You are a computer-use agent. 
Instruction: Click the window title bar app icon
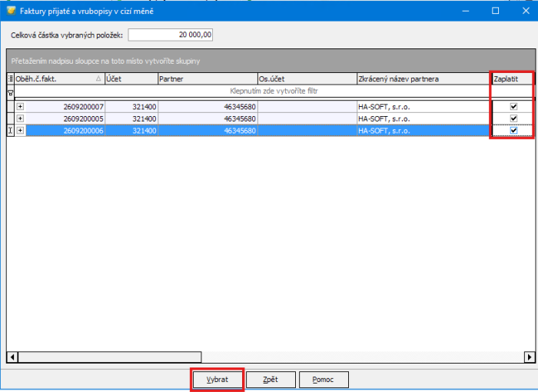[10, 10]
